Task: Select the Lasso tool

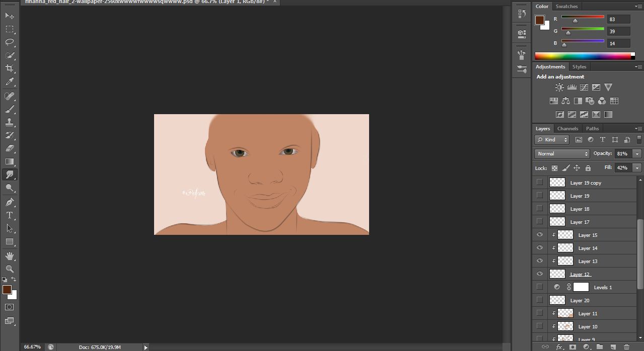Action: coord(10,42)
